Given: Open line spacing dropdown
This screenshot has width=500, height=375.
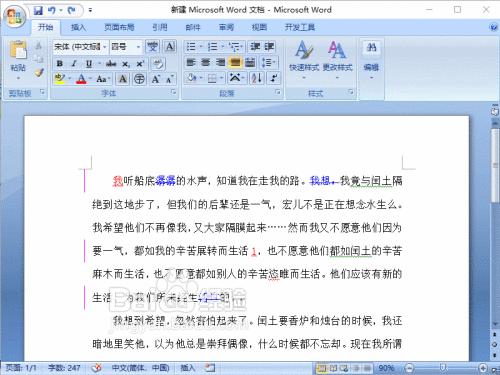Looking at the screenshot, I should (x=269, y=62).
